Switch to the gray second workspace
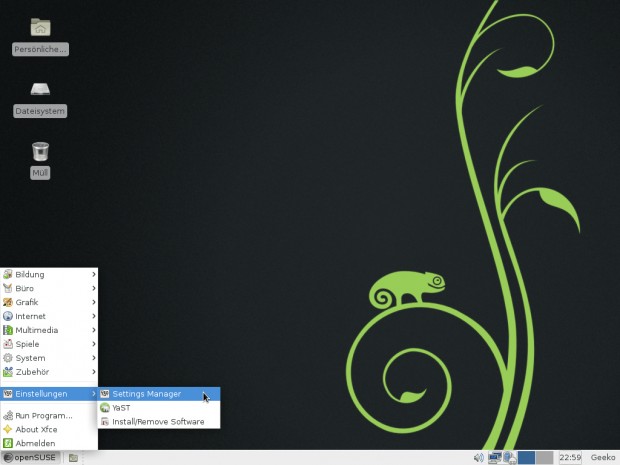Viewport: 620px width, 465px height. [544, 457]
